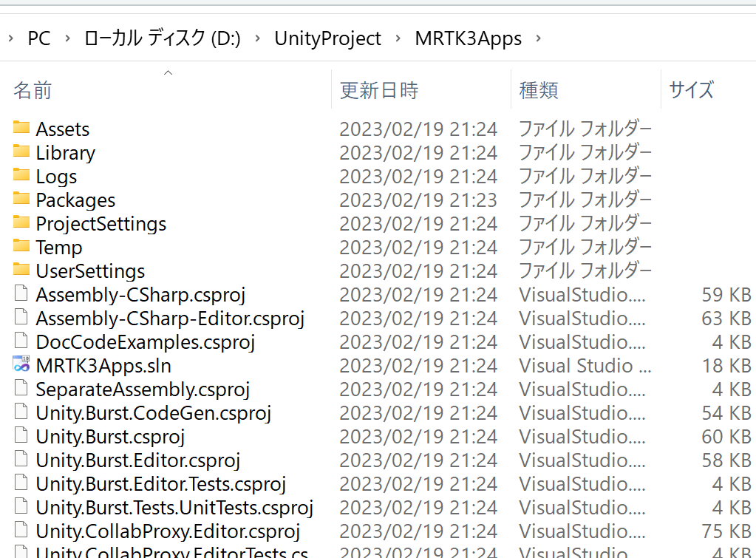Viewport: 756px width, 558px height.
Task: Click the 75 KB size value
Action: pos(726,531)
